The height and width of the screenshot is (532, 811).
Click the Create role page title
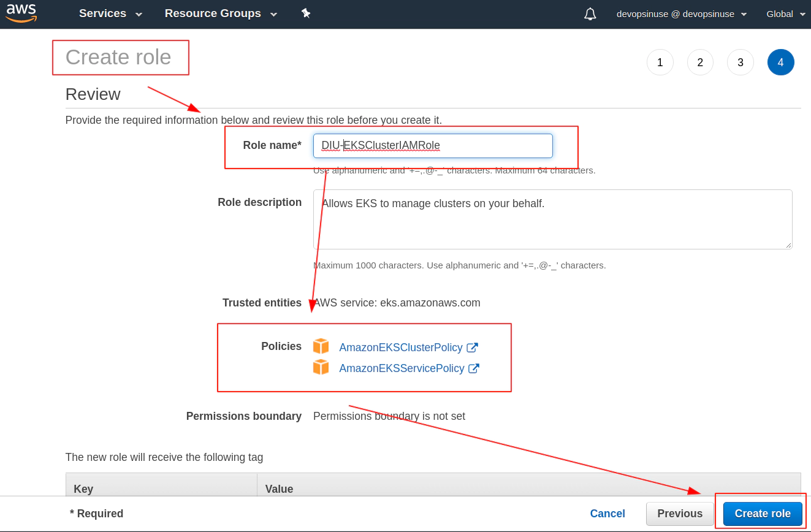click(x=118, y=57)
